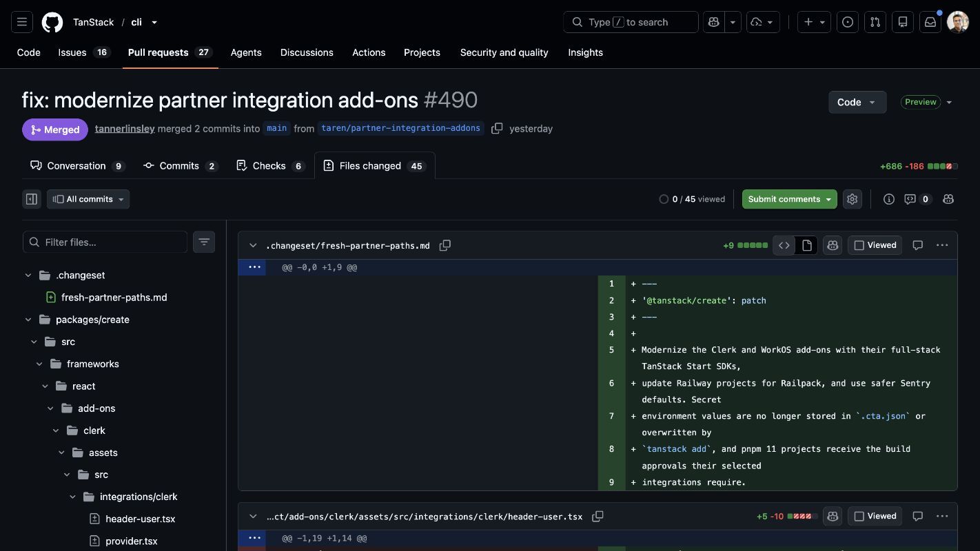
Task: Open the notifications inbox
Action: (930, 22)
